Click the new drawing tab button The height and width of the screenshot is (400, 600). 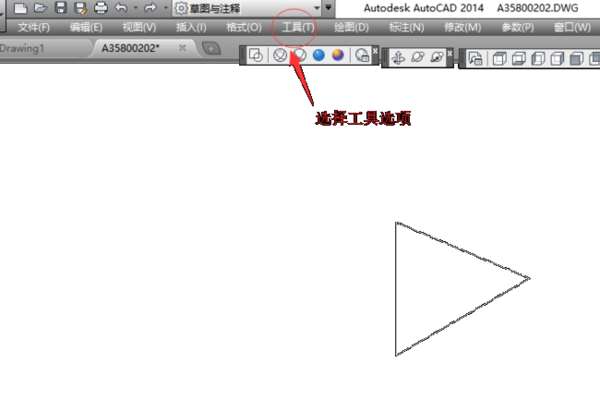(211, 49)
